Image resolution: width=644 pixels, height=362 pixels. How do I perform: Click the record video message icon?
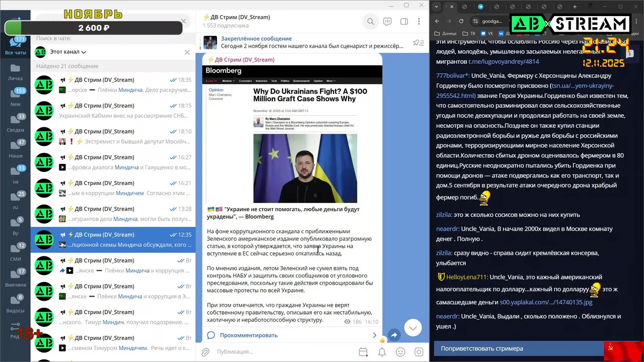coord(419,352)
